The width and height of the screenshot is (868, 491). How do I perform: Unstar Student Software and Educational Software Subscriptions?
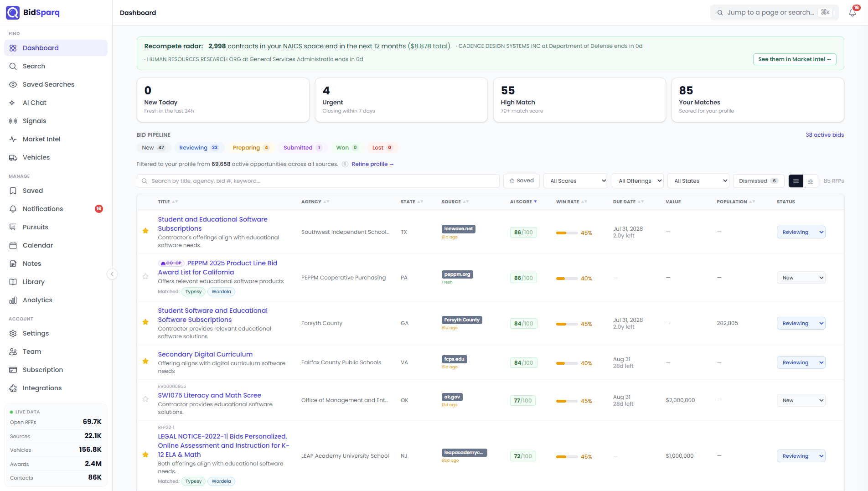(145, 322)
